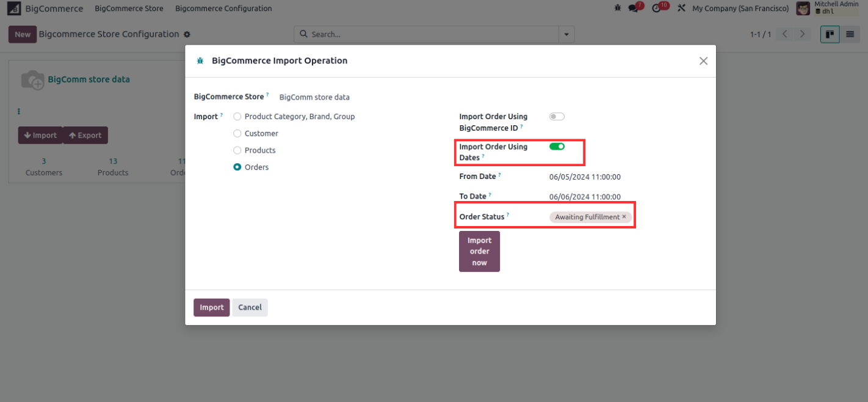Click the BigCommerce Store field value in the dialog
Image resolution: width=868 pixels, height=402 pixels.
point(314,97)
